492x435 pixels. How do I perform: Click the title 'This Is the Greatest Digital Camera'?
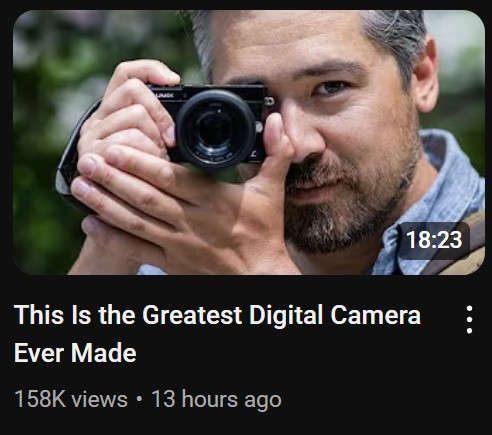point(217,314)
